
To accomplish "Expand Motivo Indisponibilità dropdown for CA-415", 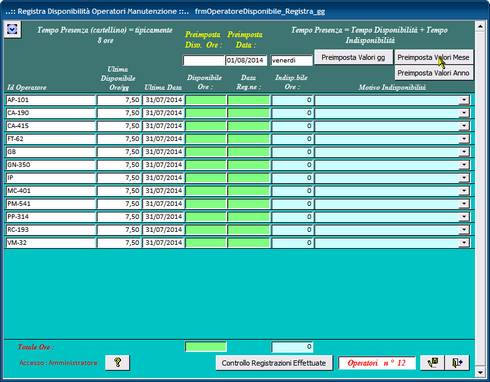I will tap(464, 126).
